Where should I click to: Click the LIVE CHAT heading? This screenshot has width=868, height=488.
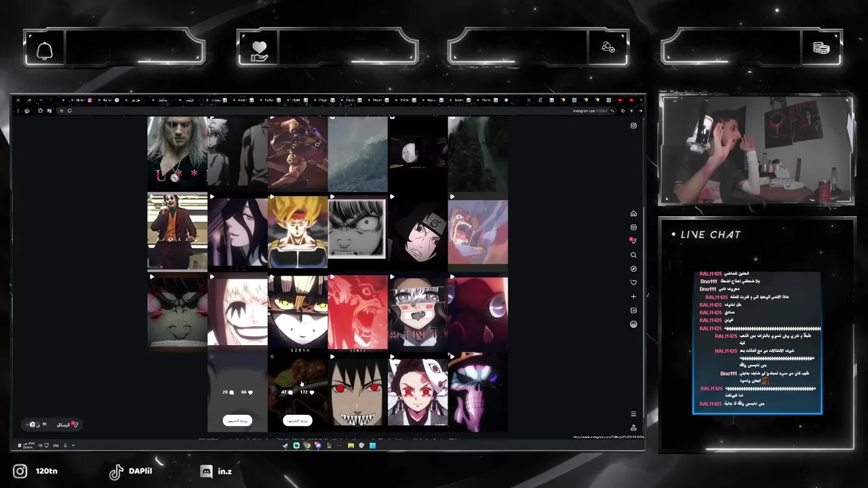711,235
